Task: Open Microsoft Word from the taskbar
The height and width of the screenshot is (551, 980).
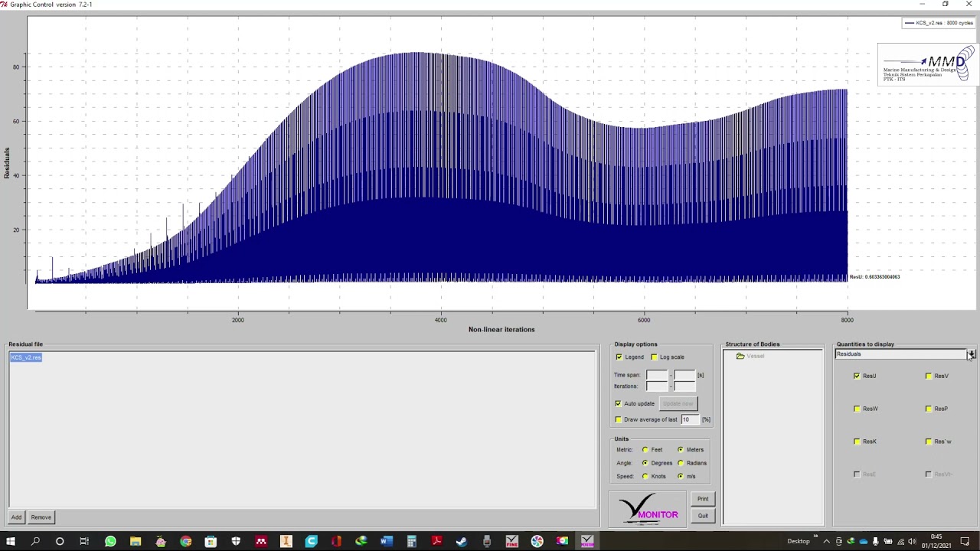Action: click(x=387, y=542)
